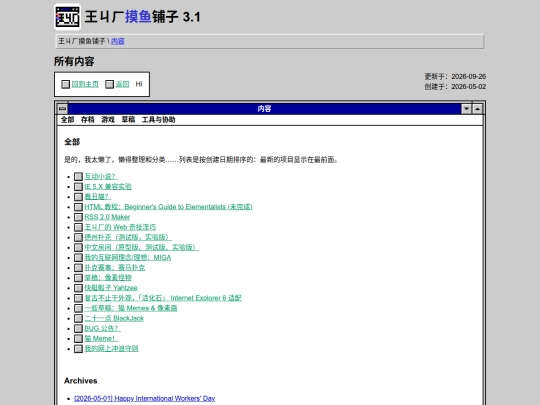Viewport: 540px width, 405px height.
Task: Click the icon beside Internet Explorer 6 适配
Action: 79,298
